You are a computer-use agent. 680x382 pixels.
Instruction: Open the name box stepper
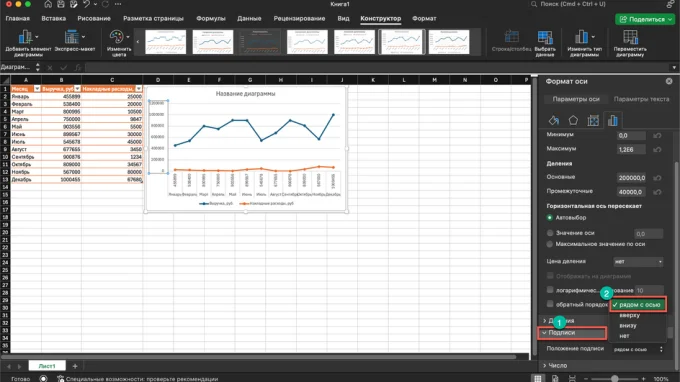pos(38,67)
